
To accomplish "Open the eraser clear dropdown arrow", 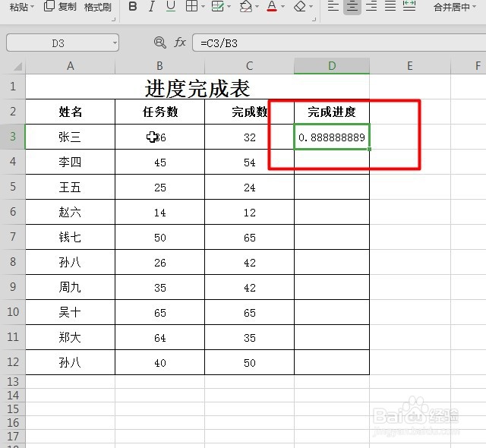I will tap(311, 6).
